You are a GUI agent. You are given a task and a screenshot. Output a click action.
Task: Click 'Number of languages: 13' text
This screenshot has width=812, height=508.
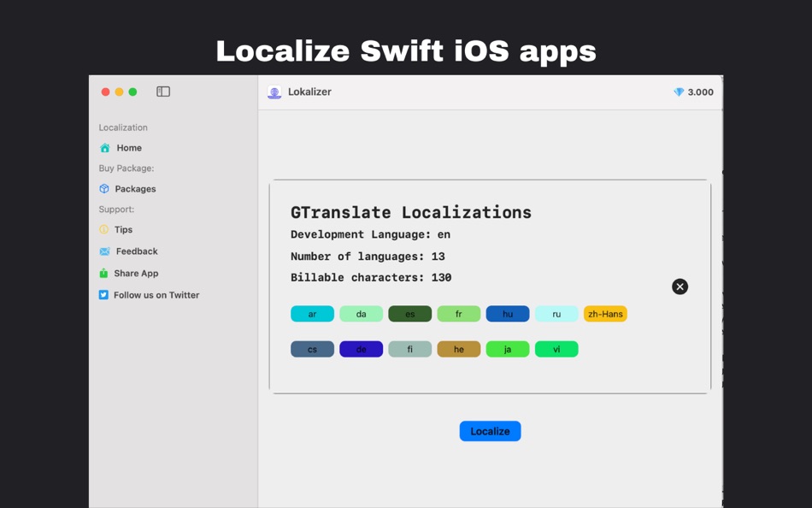pyautogui.click(x=368, y=257)
